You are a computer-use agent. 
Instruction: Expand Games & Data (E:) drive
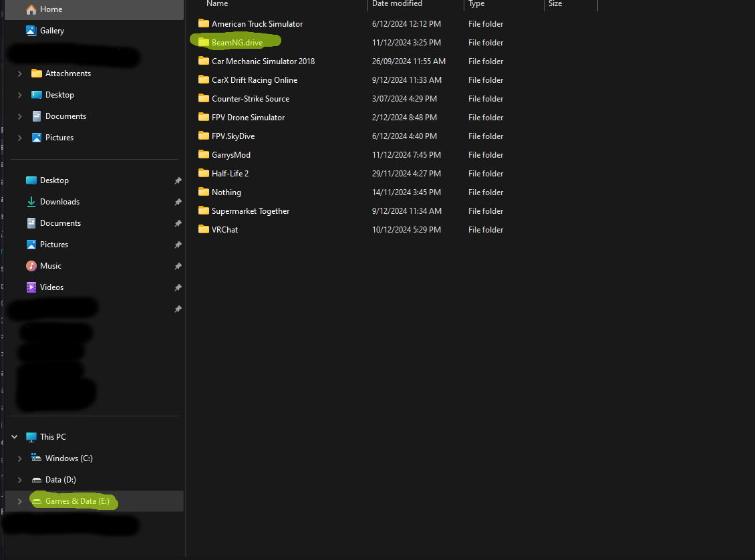click(20, 501)
